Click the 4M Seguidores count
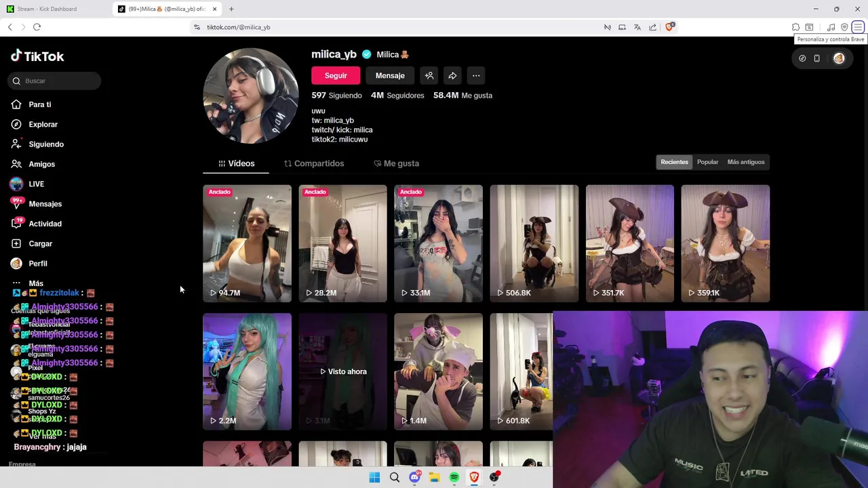 click(x=397, y=96)
